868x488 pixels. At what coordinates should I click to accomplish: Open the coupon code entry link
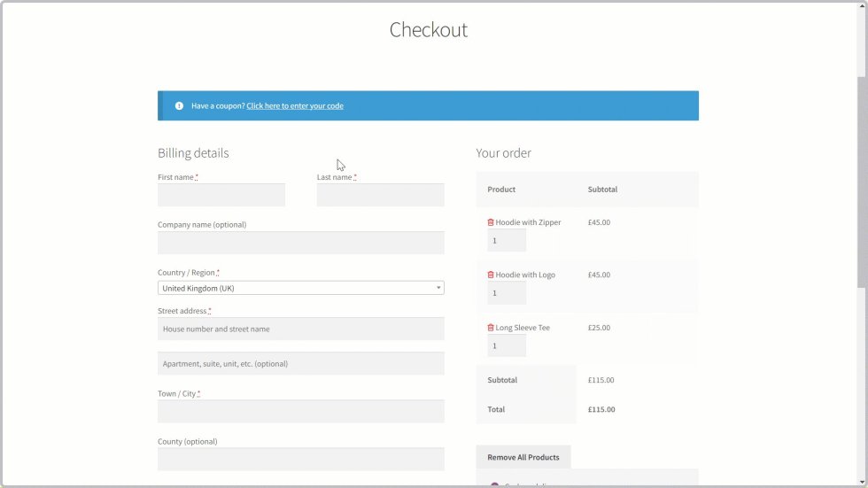pos(294,105)
